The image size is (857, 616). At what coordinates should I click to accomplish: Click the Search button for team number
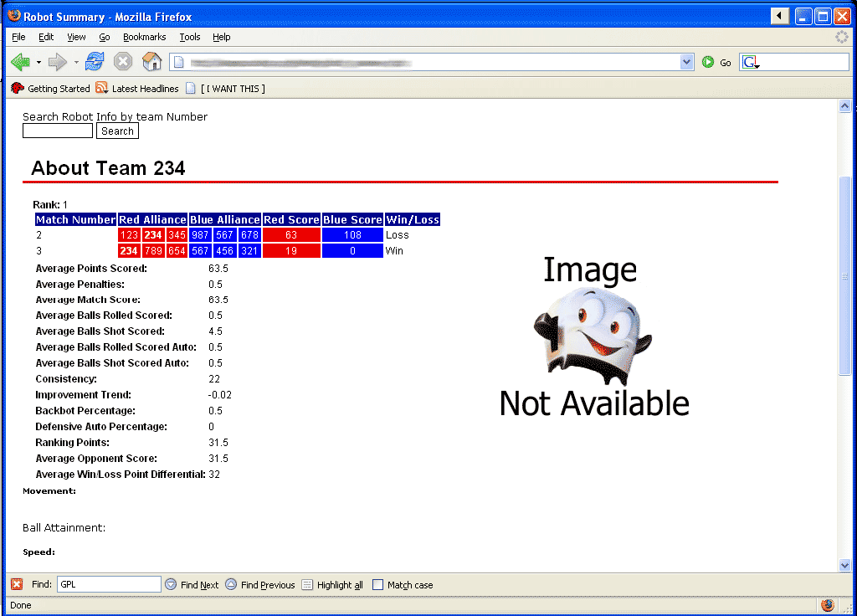[x=117, y=131]
